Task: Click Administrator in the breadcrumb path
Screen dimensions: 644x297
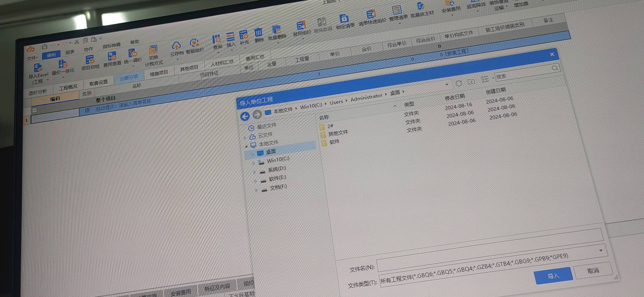Action: [x=366, y=97]
